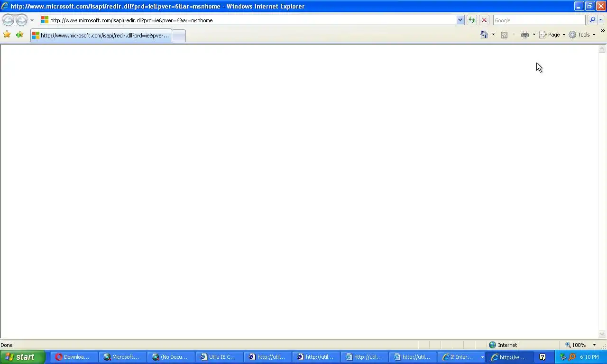607x364 pixels.
Task: Click vertical scrollbar up arrow
Action: tap(602, 49)
